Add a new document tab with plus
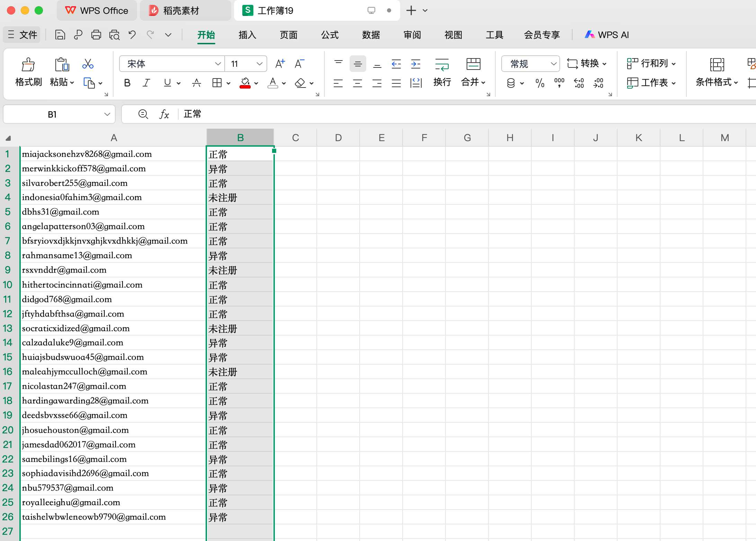Viewport: 756px width, 541px height. click(x=411, y=10)
